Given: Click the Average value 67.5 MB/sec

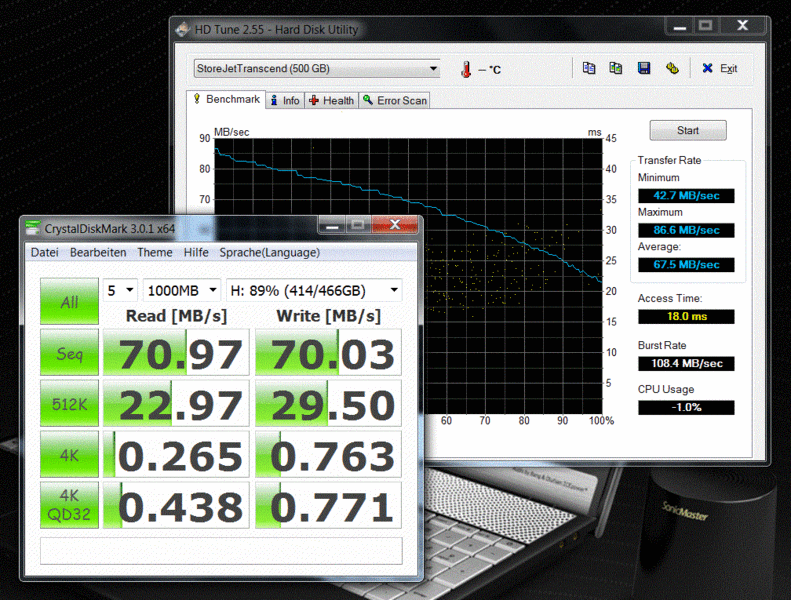Looking at the screenshot, I should click(x=686, y=264).
